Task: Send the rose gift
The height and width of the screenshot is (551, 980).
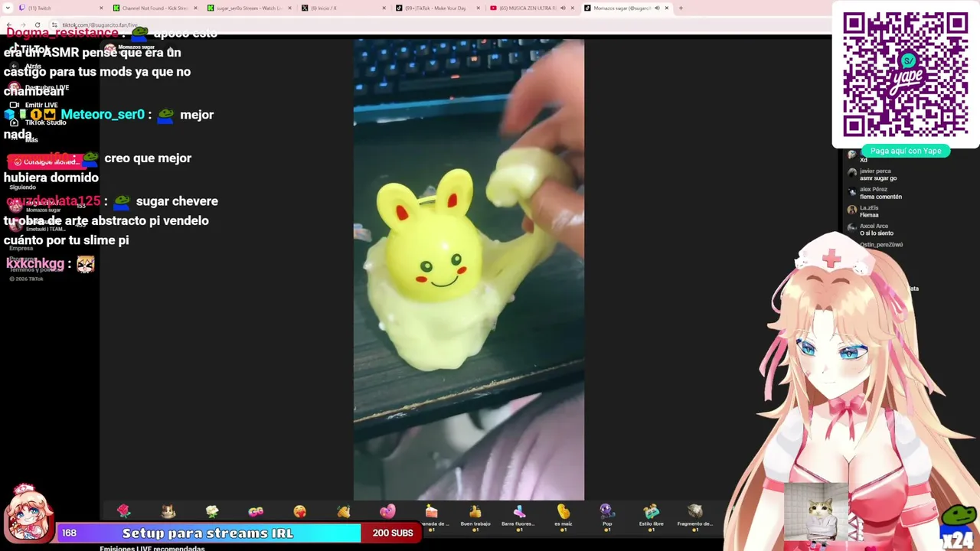Action: tap(124, 513)
